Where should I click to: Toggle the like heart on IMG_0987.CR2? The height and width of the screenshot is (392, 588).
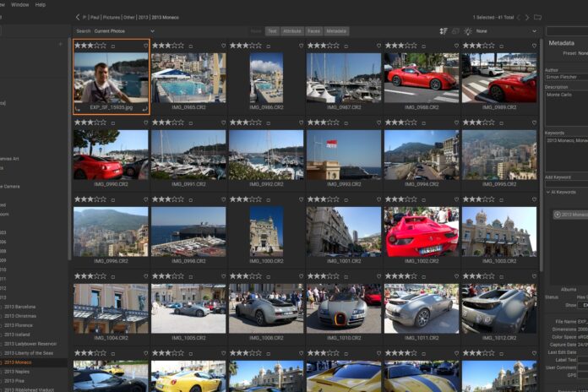click(x=378, y=46)
